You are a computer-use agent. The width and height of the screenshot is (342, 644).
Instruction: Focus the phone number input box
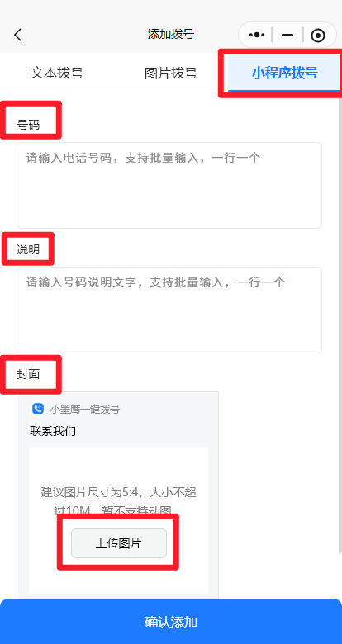click(x=169, y=185)
